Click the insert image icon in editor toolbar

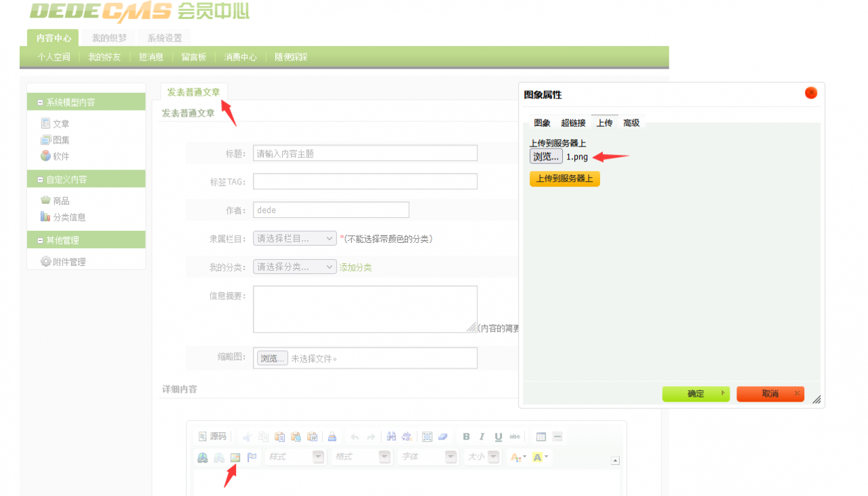(236, 457)
